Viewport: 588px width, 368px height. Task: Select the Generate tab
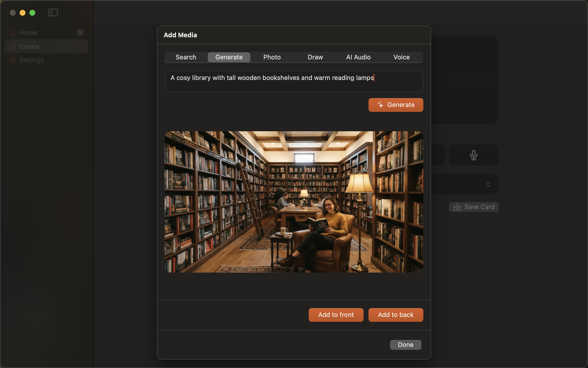click(229, 57)
